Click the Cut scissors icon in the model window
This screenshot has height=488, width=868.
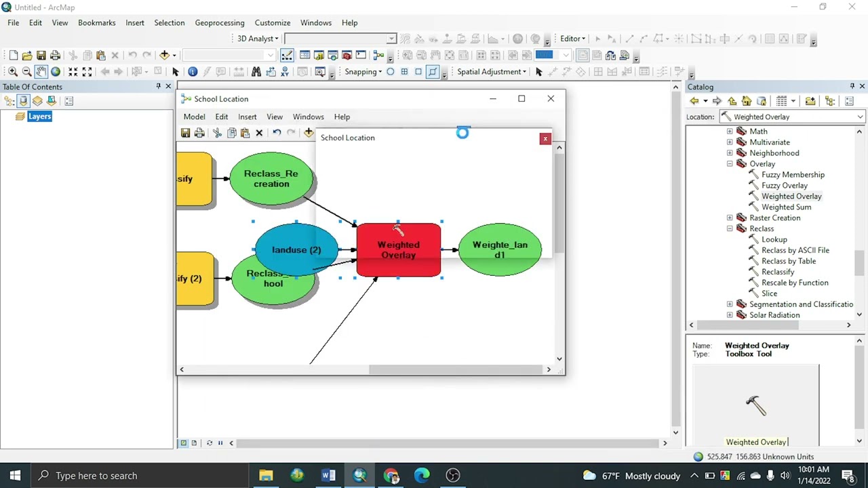(x=217, y=133)
